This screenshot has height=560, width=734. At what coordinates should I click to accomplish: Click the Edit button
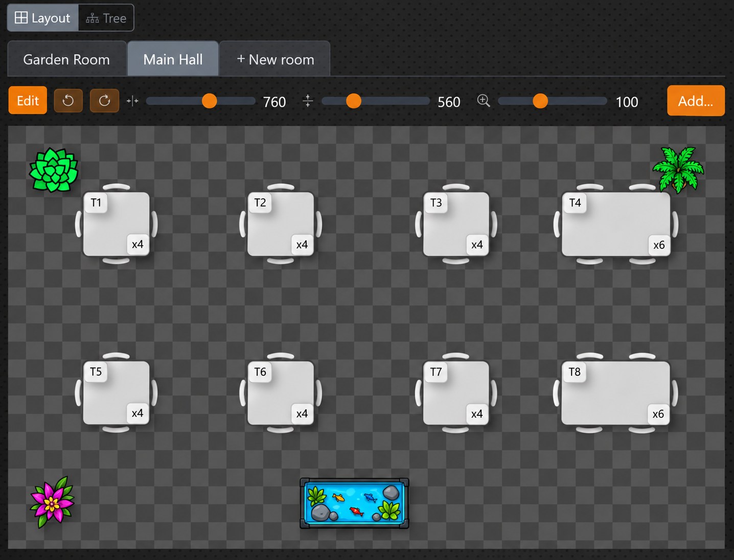click(x=28, y=101)
